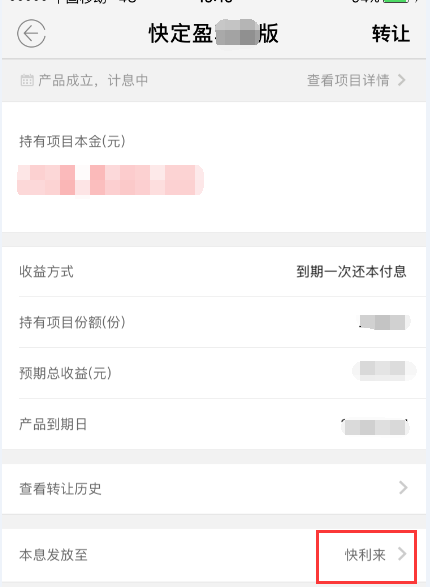
Task: Click the 持有项目本金(元) heading
Action: 72,141
